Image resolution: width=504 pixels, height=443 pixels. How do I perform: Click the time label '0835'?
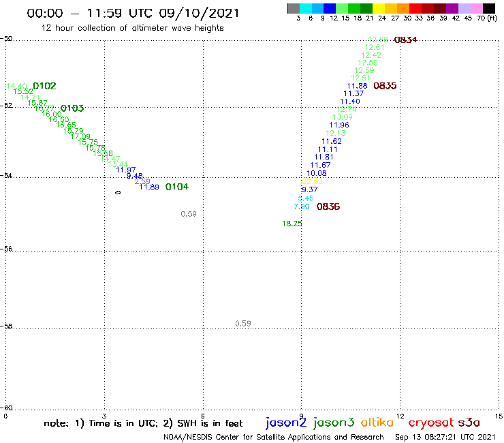pyautogui.click(x=385, y=86)
